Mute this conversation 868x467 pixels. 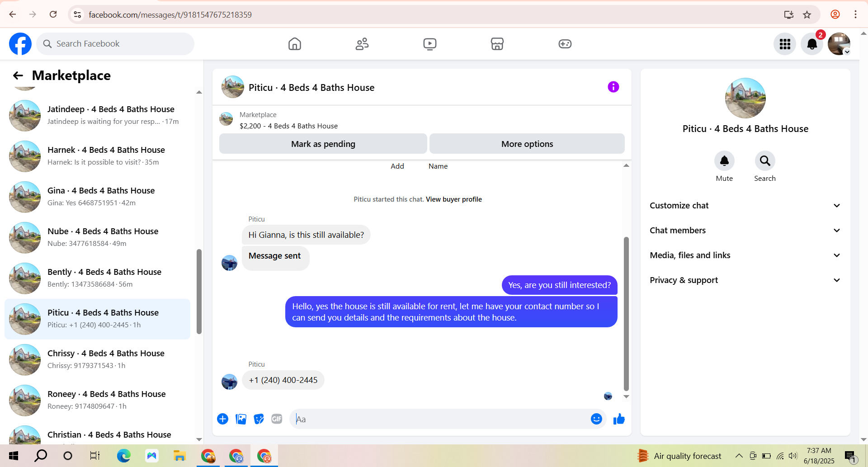(724, 161)
